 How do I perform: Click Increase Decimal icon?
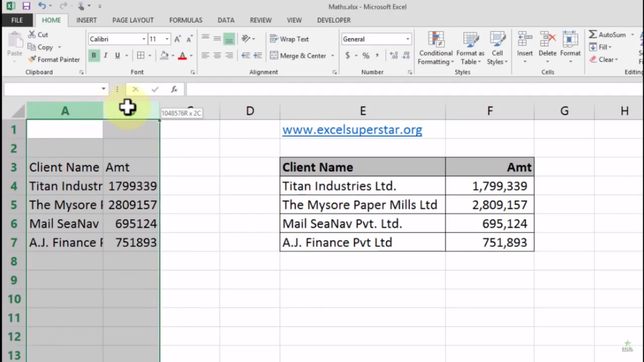(393, 56)
